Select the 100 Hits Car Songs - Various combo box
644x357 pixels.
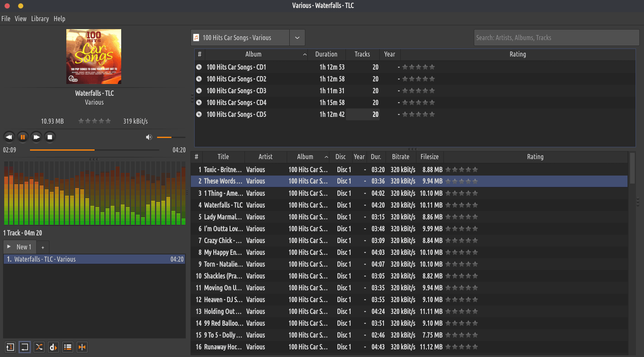(x=248, y=38)
